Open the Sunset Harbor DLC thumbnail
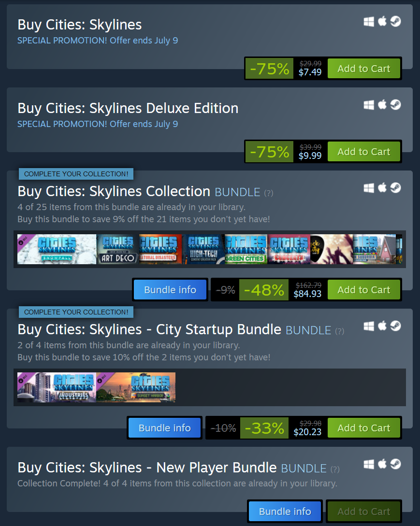Viewport: 420px width, 526px height. coord(136,387)
